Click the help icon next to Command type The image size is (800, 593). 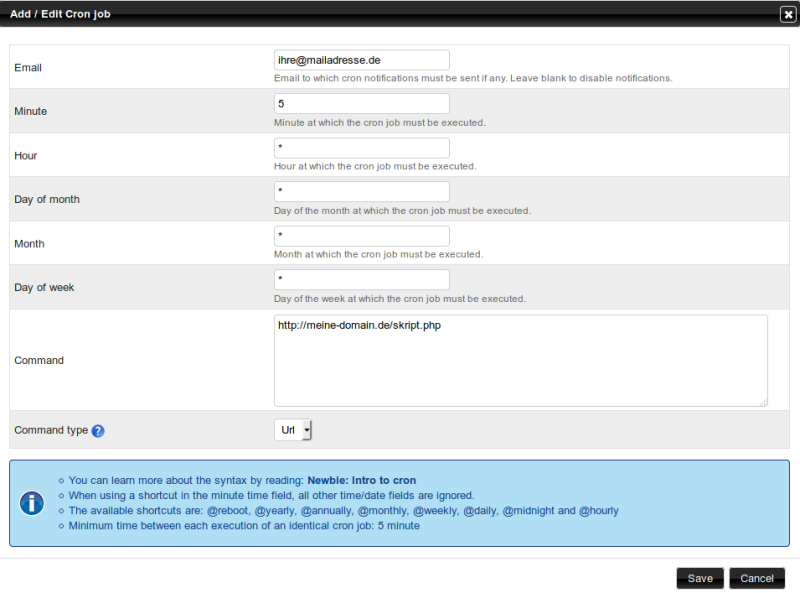click(x=97, y=430)
